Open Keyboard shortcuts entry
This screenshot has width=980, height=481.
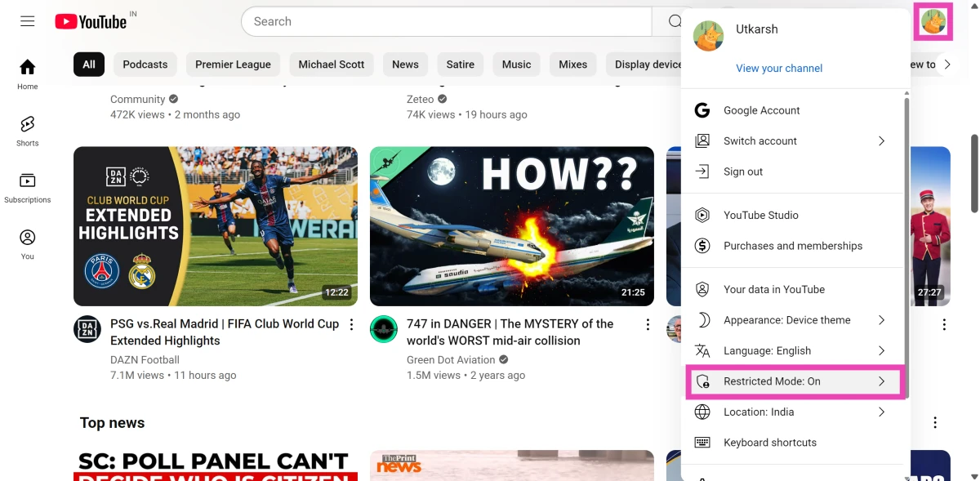point(792,443)
